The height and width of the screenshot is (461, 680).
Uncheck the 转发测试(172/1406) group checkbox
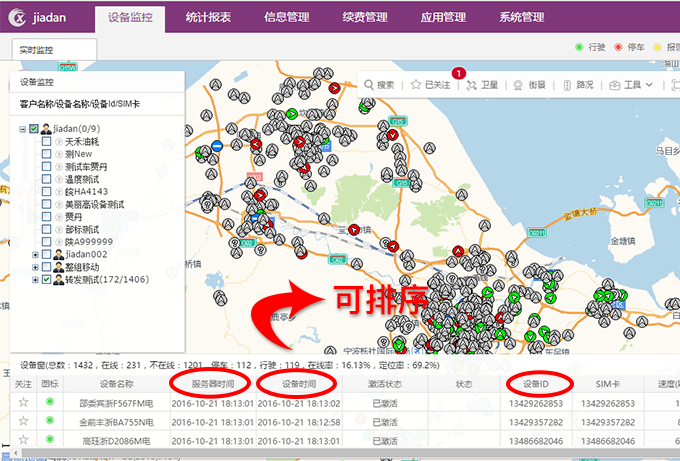pos(47,281)
